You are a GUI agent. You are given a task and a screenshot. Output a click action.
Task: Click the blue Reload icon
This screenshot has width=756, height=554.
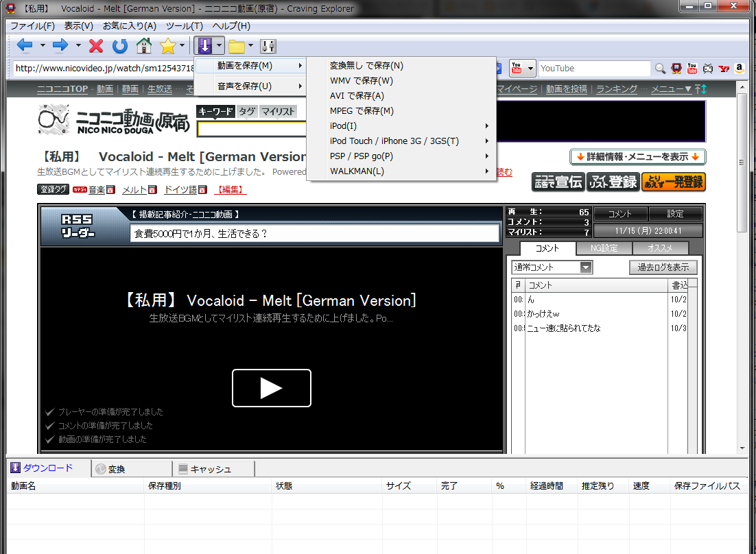[120, 46]
